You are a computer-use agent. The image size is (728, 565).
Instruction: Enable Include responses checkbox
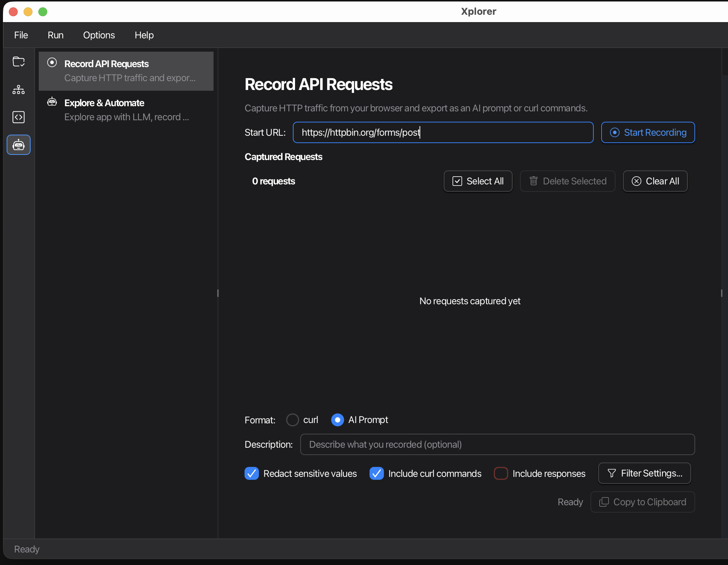tap(501, 474)
